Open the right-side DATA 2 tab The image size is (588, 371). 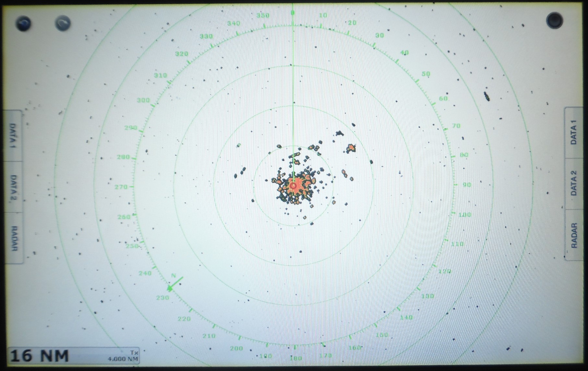[x=574, y=183]
